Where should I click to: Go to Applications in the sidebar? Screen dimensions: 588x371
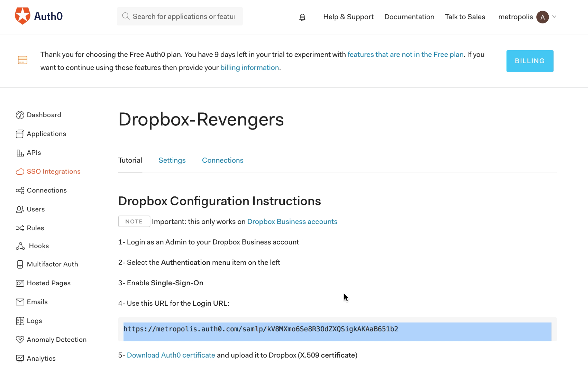tap(46, 134)
